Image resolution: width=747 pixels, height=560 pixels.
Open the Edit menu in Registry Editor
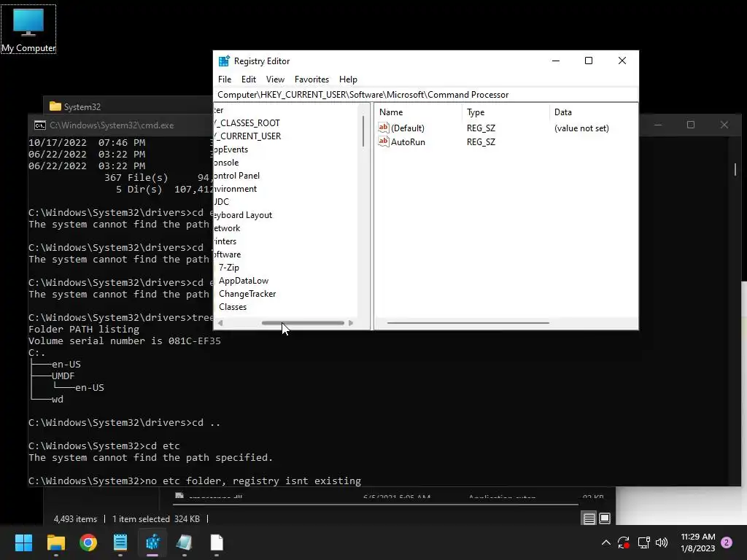point(248,79)
